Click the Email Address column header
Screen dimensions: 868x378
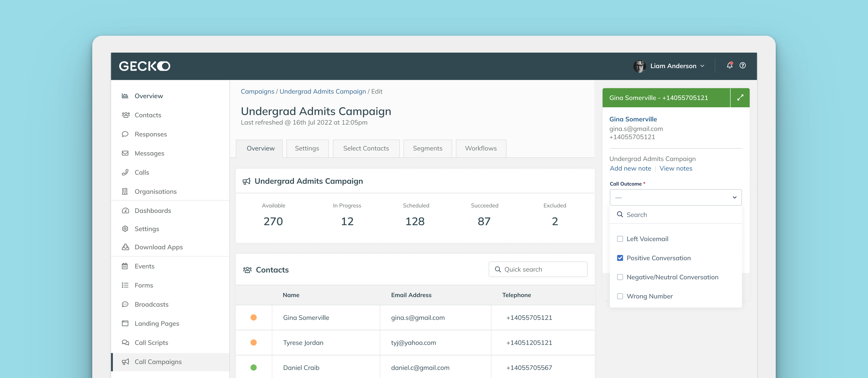[411, 295]
